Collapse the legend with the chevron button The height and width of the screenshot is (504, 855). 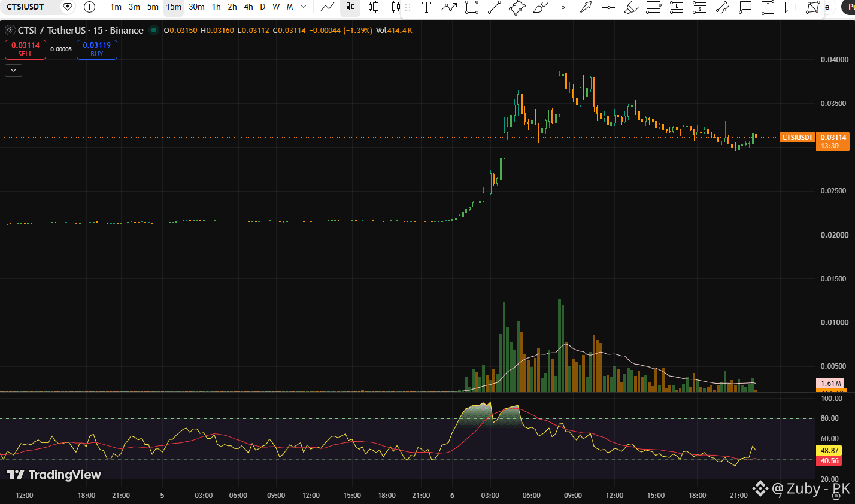(14, 70)
